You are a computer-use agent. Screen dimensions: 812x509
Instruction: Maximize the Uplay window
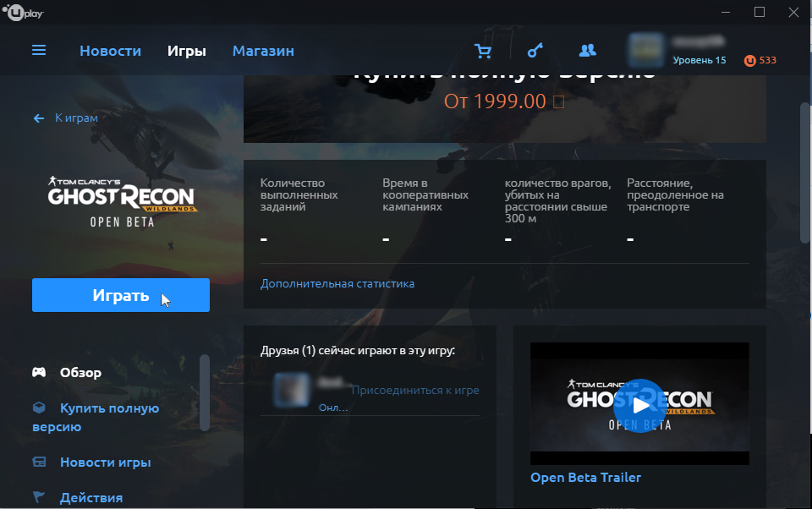[x=760, y=12]
